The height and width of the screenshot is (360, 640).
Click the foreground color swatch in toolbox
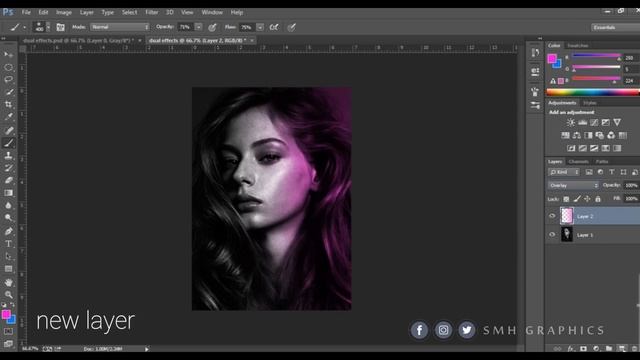coord(6,314)
